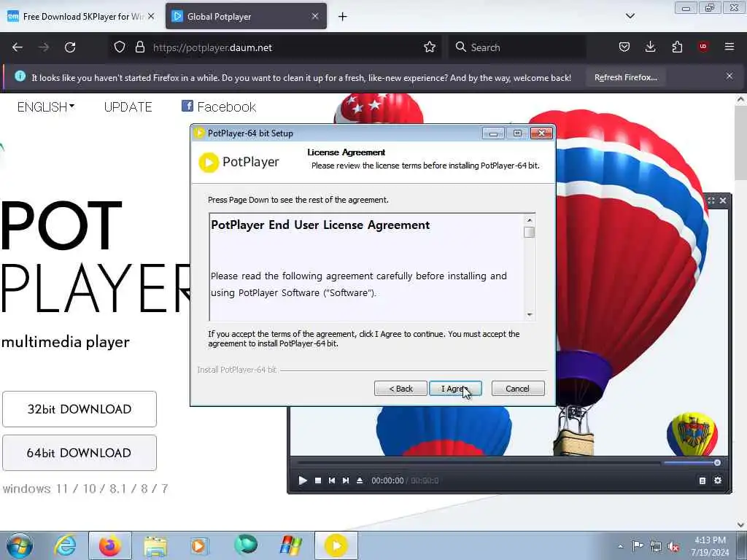
Task: List all tabs with the chevron
Action: (x=630, y=16)
